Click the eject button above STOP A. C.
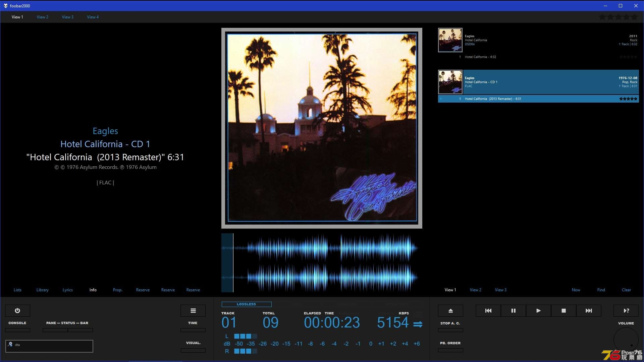 450,311
